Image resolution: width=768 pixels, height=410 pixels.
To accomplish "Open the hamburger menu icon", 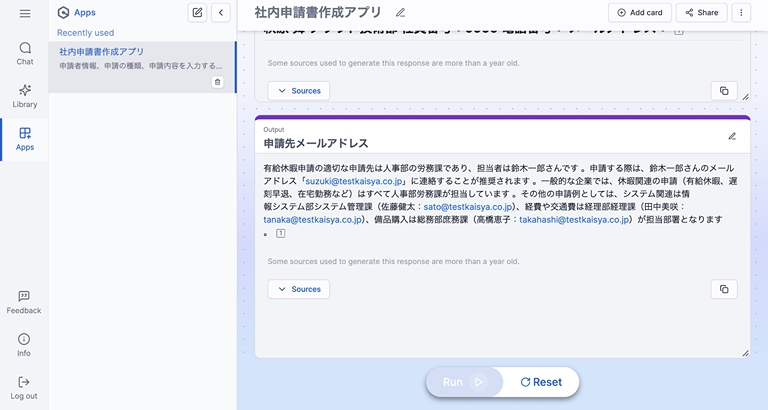I will pyautogui.click(x=25, y=13).
